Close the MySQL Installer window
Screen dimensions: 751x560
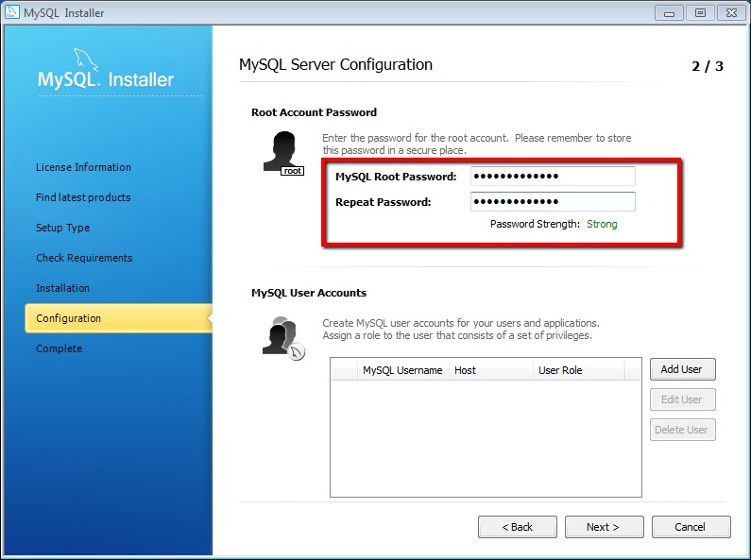click(732, 13)
